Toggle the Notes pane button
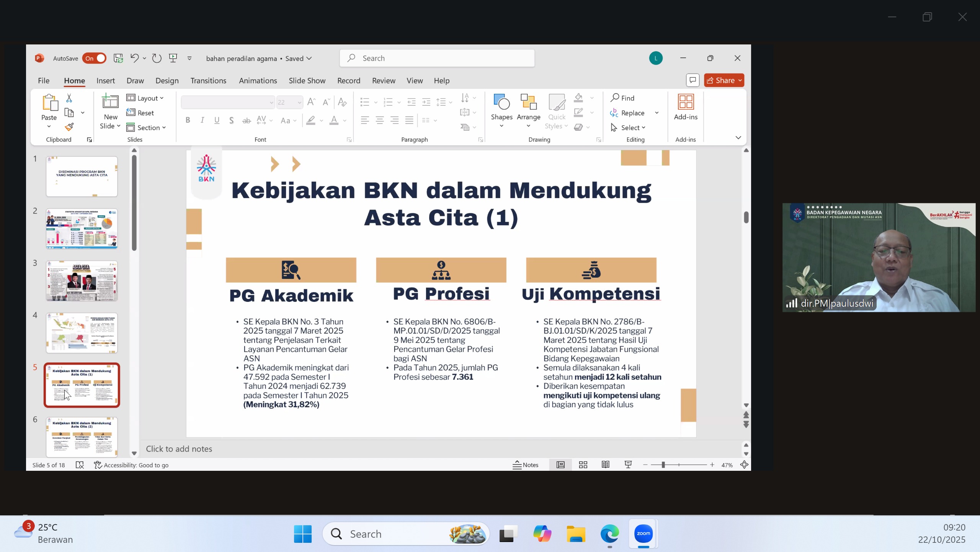 526,465
